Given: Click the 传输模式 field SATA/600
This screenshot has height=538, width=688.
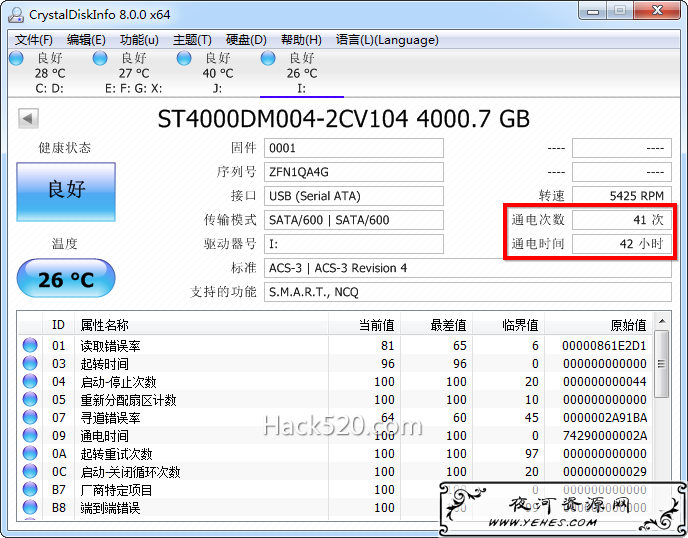Looking at the screenshot, I should tap(354, 220).
